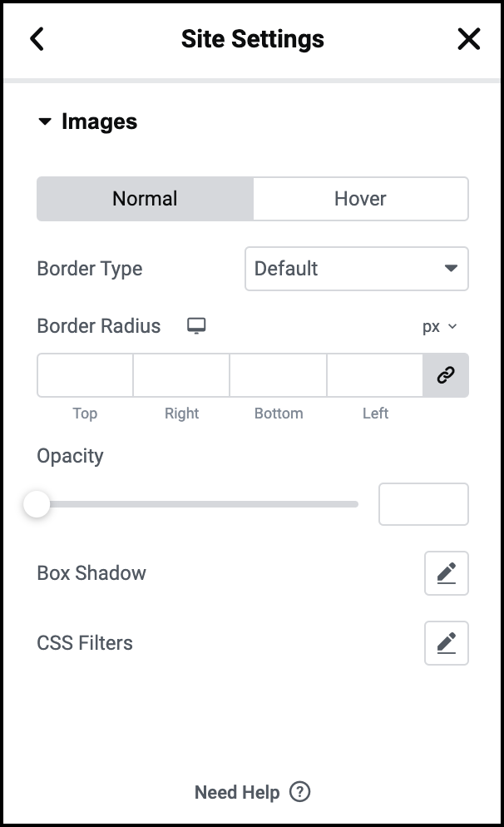Collapse the Images section arrow
The height and width of the screenshot is (827, 504).
tap(45, 121)
